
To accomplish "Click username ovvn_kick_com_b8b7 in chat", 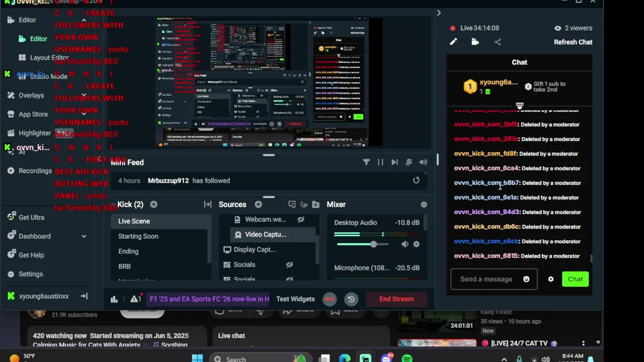I will 486,183.
